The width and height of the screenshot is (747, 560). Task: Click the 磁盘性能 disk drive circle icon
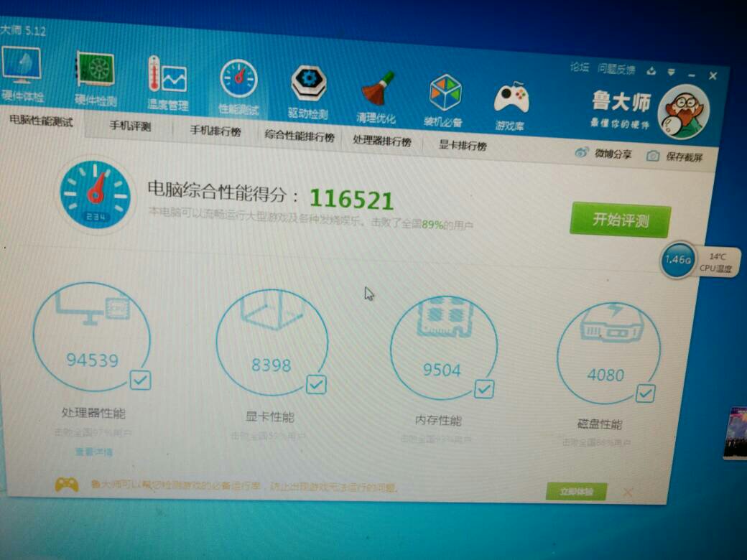click(609, 353)
